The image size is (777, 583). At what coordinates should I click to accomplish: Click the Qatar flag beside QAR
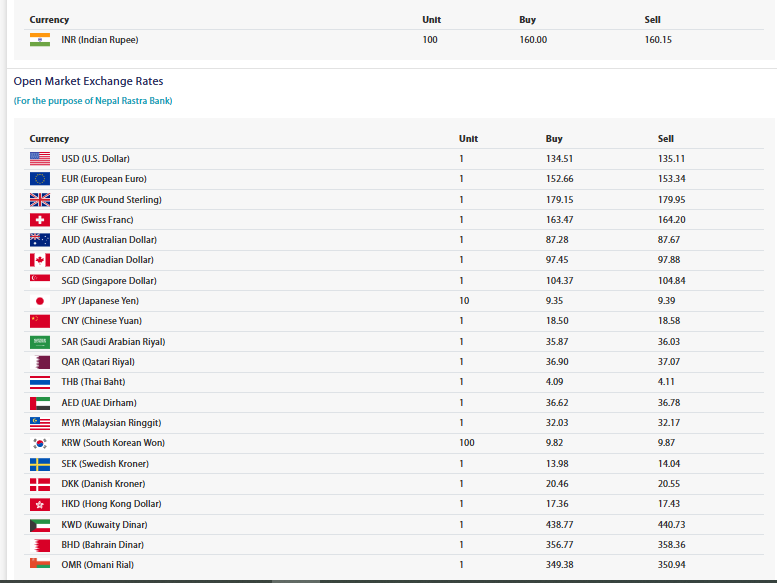[40, 362]
